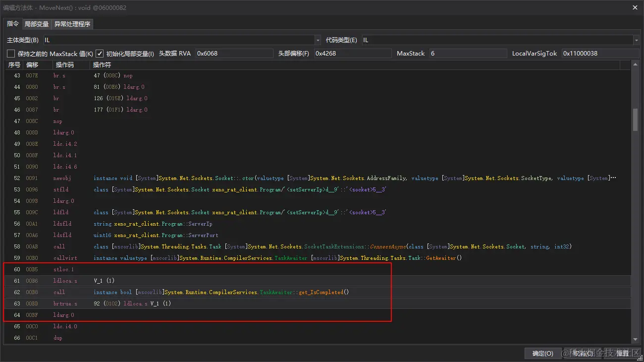This screenshot has height=362, width=644.
Task: Select row 53 stfld instruction
Action: (x=318, y=189)
